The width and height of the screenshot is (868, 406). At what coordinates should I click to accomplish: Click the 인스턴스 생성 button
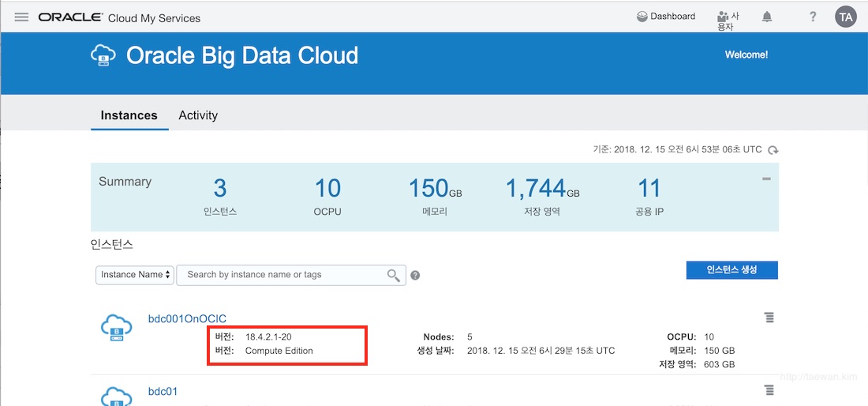pos(731,270)
